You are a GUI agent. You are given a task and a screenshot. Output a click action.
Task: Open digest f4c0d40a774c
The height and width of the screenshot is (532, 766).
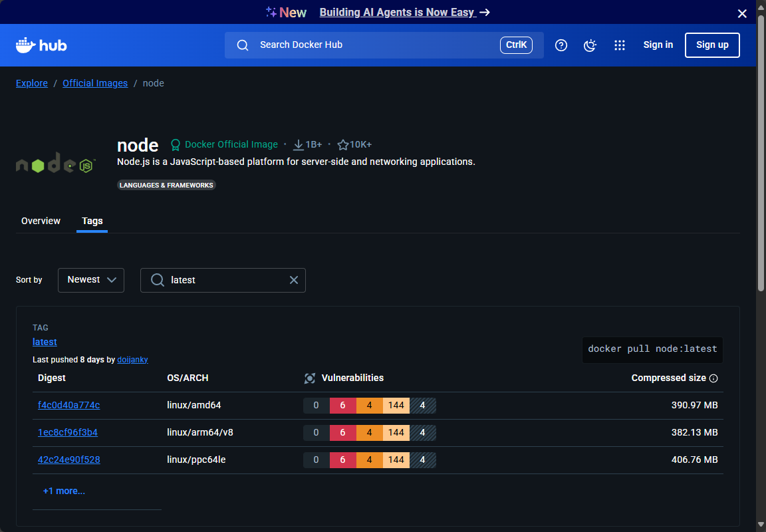click(x=69, y=405)
